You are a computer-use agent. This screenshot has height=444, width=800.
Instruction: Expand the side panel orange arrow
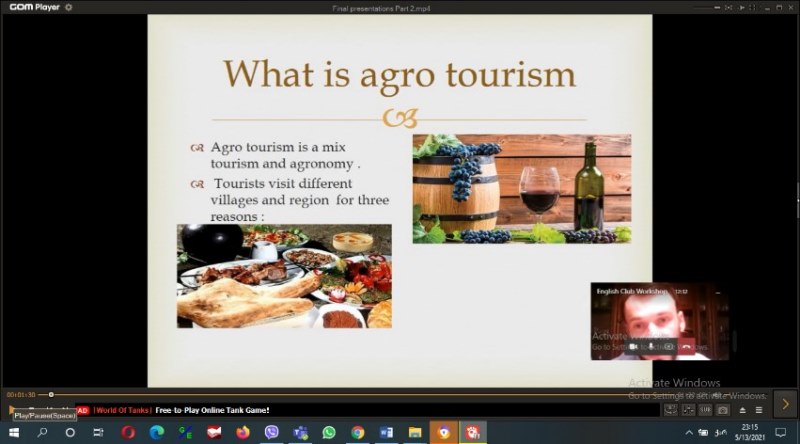pyautogui.click(x=785, y=404)
